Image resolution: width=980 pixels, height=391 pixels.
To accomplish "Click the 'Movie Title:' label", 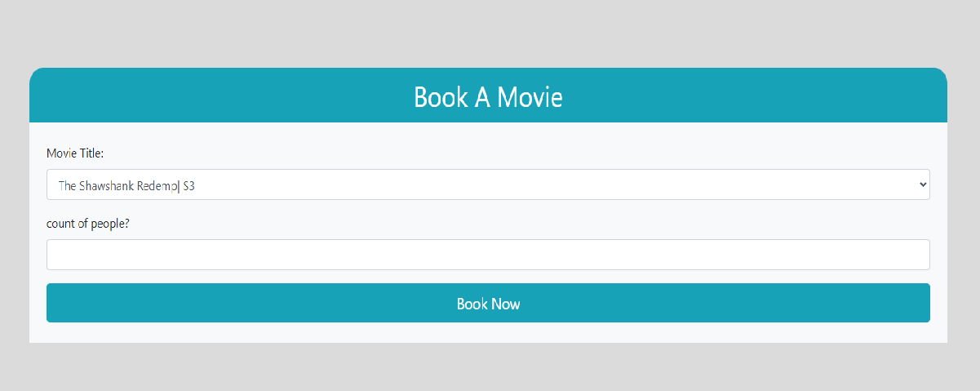I will pos(75,153).
